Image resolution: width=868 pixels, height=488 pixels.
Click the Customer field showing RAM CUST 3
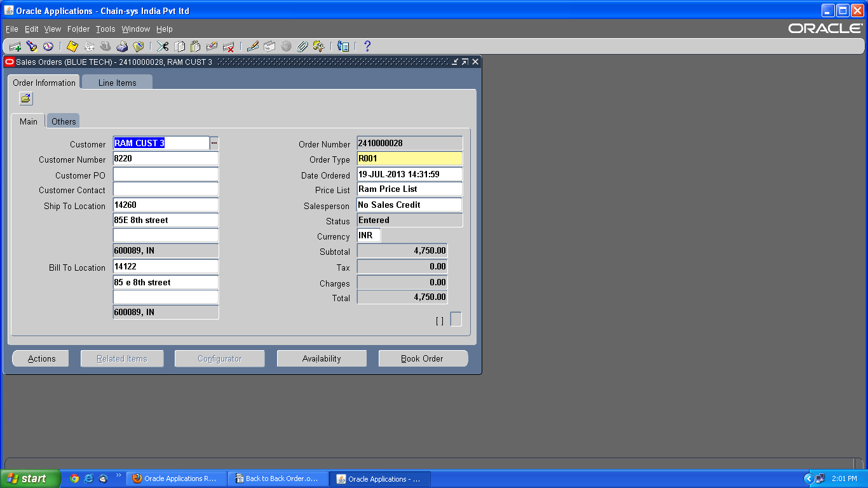161,143
